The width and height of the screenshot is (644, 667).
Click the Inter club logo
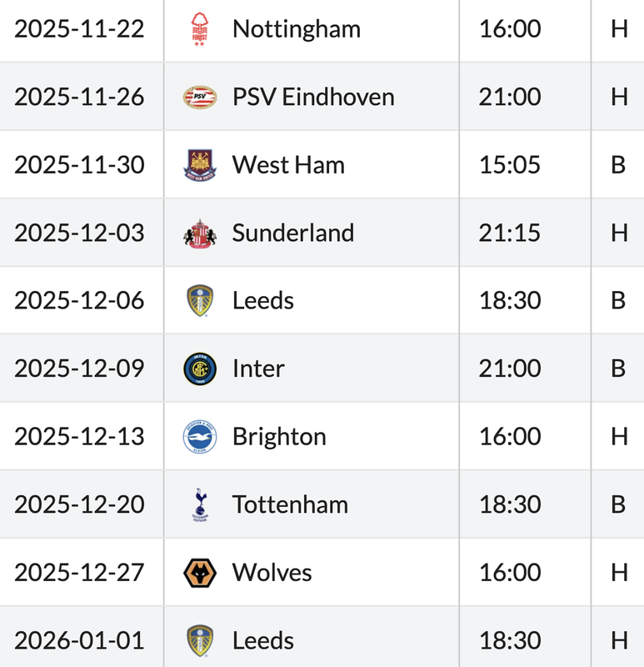(199, 369)
